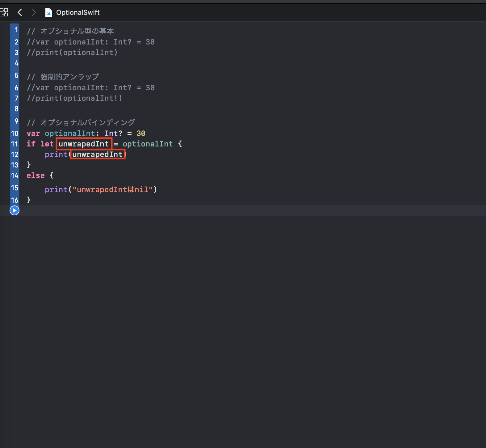Click the Swift file icon in jump bar
Screen dimensions: 486x448
pos(49,12)
